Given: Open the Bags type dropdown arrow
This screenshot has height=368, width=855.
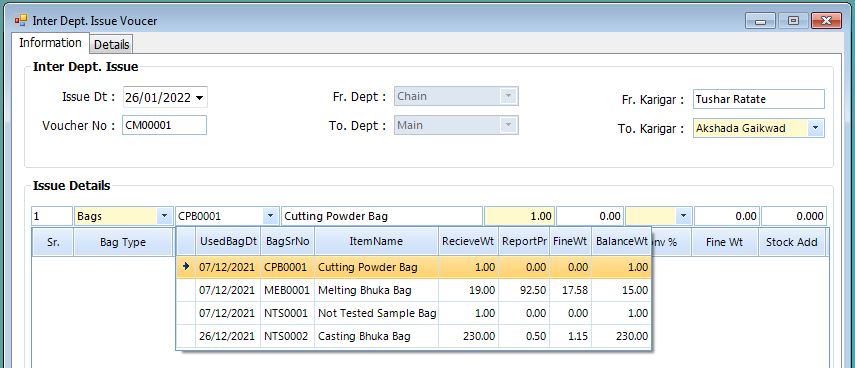Looking at the screenshot, I should pyautogui.click(x=163, y=216).
